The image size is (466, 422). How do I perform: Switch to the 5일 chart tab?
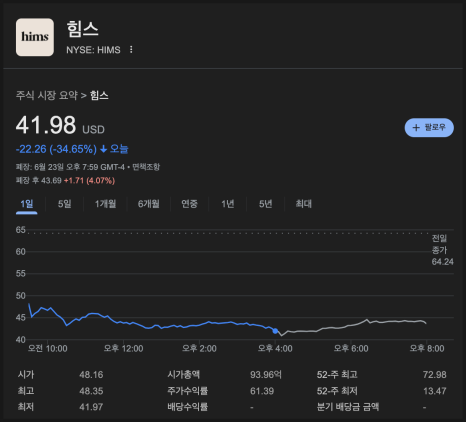65,204
